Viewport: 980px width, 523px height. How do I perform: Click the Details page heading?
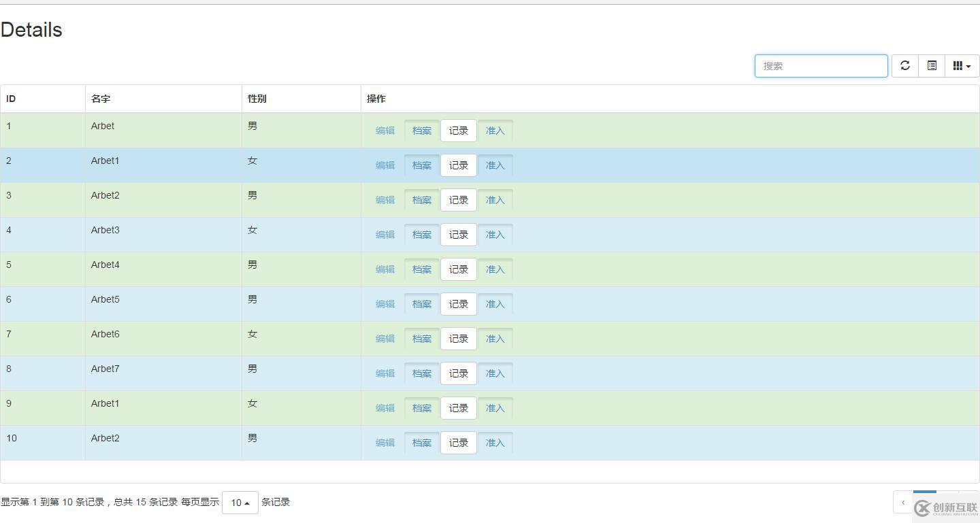point(31,30)
